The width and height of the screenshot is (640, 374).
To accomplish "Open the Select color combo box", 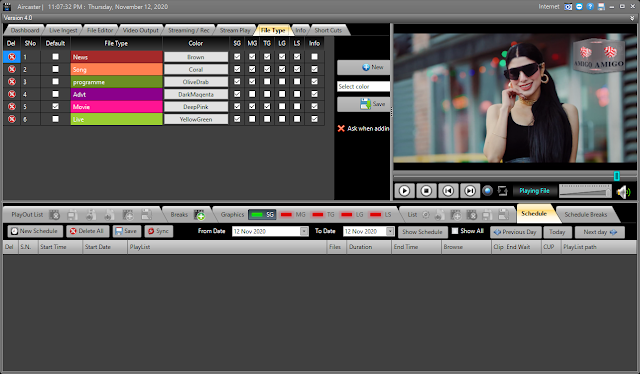I will pos(363,87).
